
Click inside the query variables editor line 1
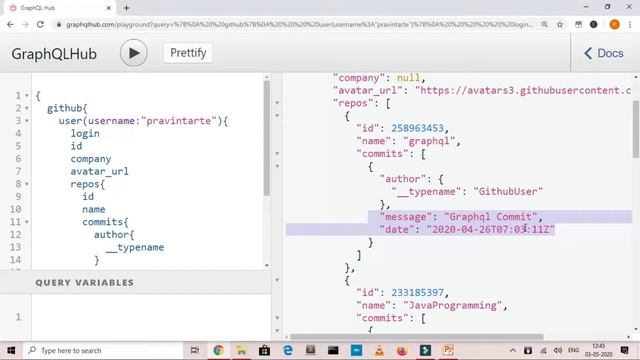(151, 317)
